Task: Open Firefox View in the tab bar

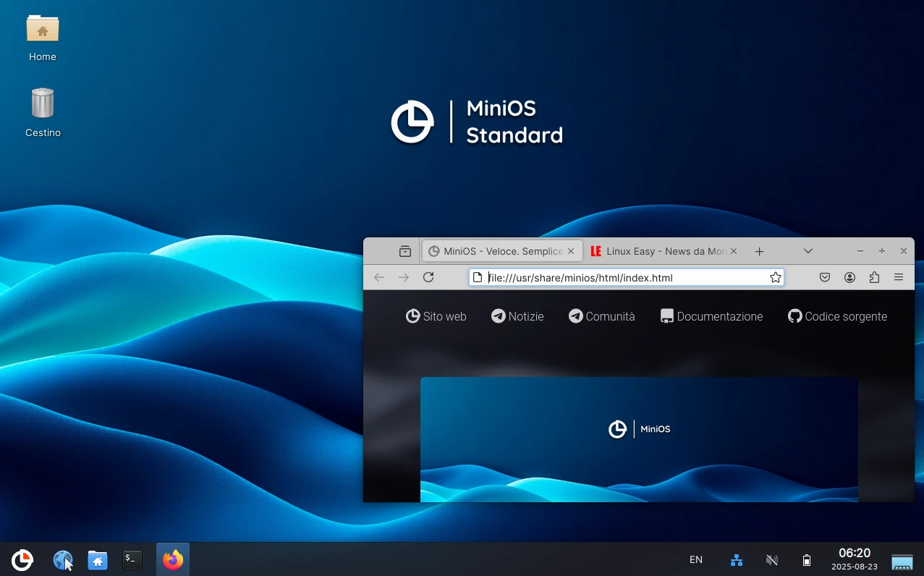Action: pyautogui.click(x=404, y=251)
